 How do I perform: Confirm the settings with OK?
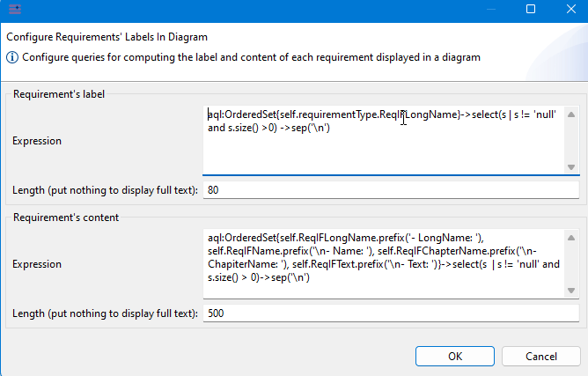click(x=454, y=357)
